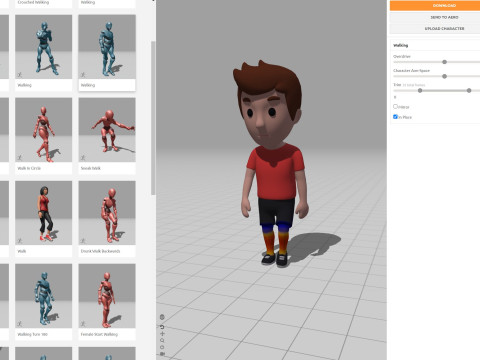
Task: Select Walking animation with raised-fists blue figure
Action: 44,47
